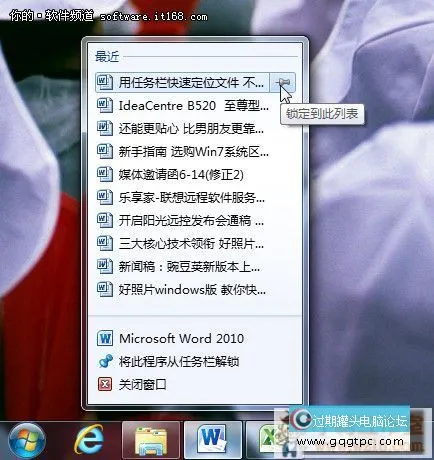This screenshot has height=460, width=434.
Task: Open Windows Explorer from the taskbar
Action: tap(151, 440)
